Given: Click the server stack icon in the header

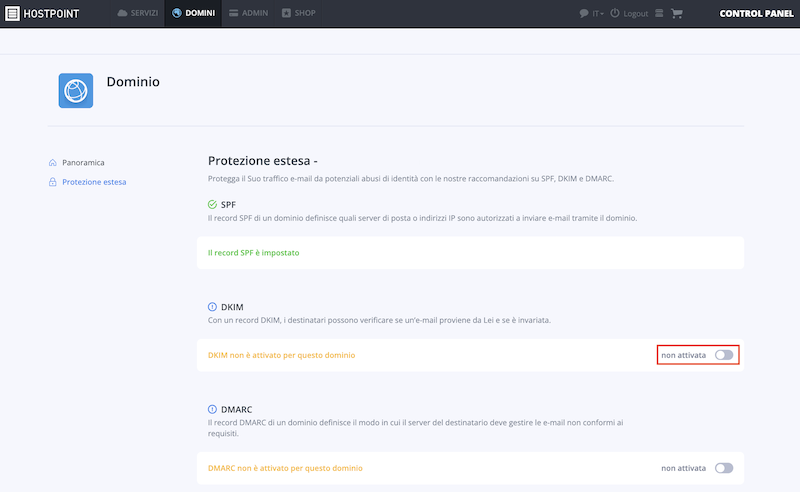Looking at the screenshot, I should tap(659, 13).
